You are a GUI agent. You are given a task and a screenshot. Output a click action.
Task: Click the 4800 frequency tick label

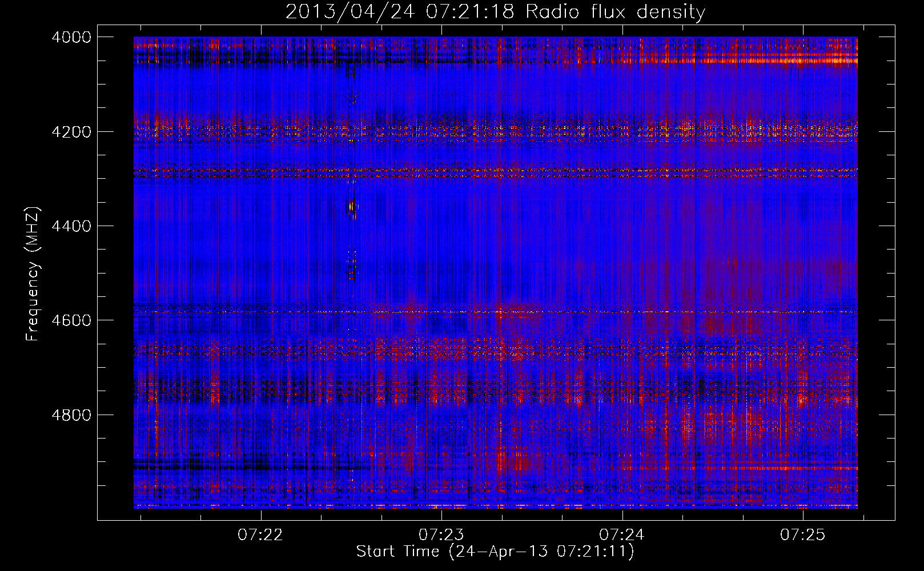(71, 415)
